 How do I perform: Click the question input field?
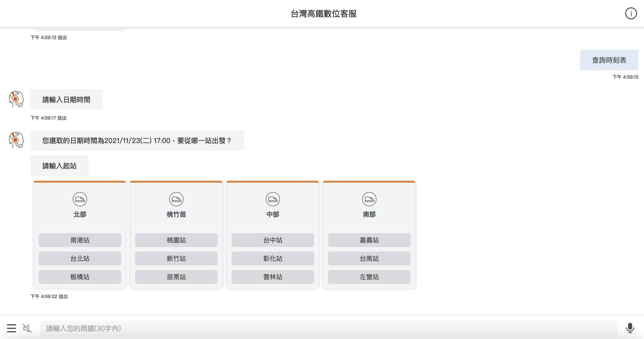[329, 328]
